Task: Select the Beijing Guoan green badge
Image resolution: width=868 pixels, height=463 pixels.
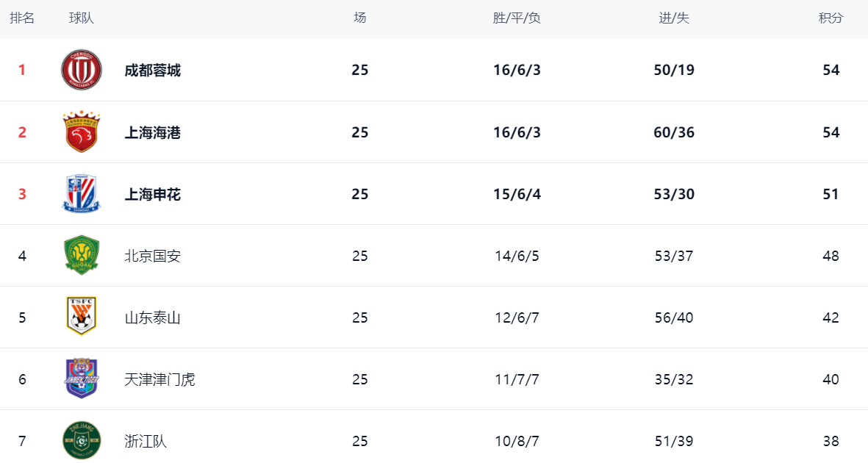Action: click(x=82, y=255)
